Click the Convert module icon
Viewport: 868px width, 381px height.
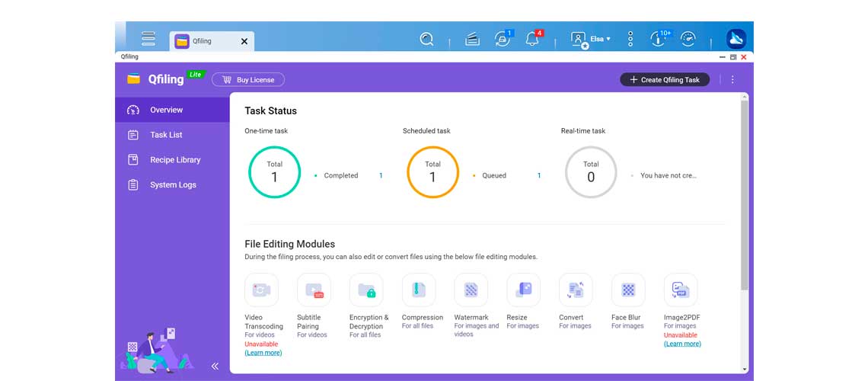[x=576, y=290]
